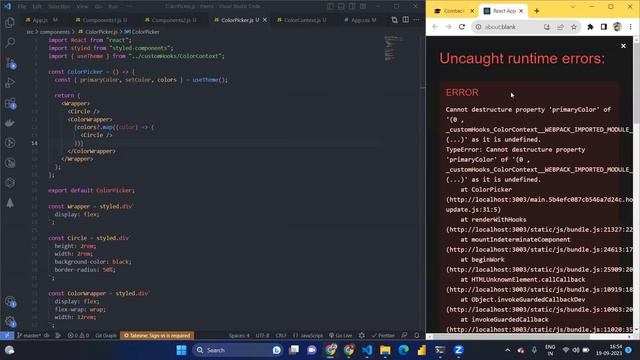Click the open changes icon beside the tabs
Screen dimensions: 640x360
(x=394, y=20)
